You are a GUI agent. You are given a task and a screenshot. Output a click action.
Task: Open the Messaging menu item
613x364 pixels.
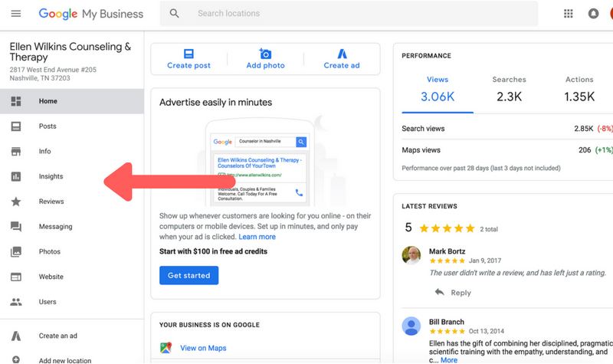[x=72, y=226]
